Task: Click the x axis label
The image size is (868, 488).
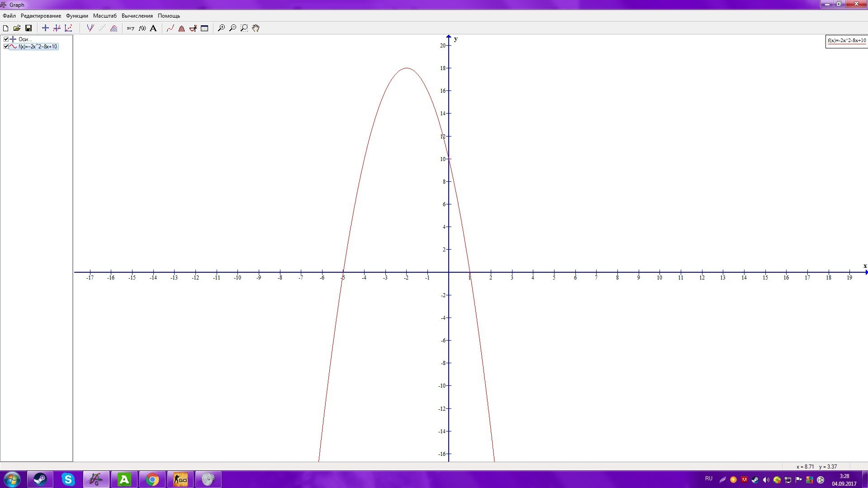Action: pyautogui.click(x=865, y=266)
